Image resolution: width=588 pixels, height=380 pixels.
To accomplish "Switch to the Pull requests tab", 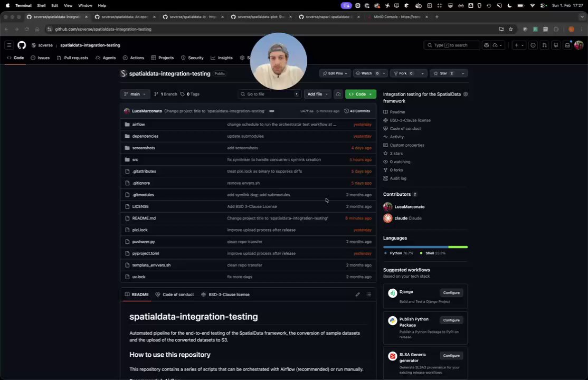I will coord(72,58).
